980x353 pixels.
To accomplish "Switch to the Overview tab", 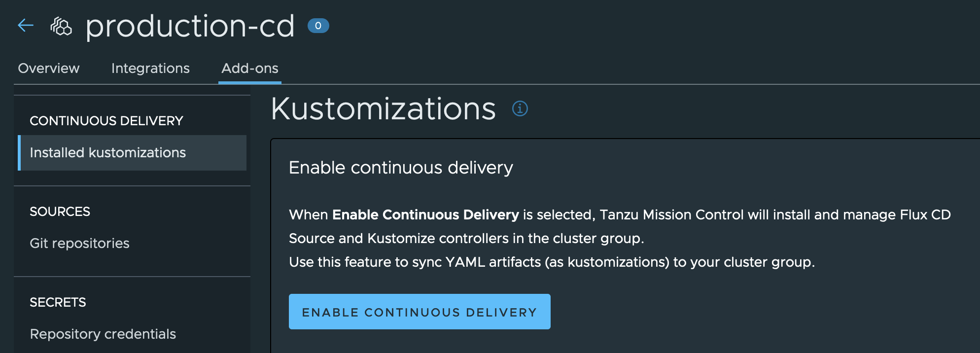I will (49, 68).
